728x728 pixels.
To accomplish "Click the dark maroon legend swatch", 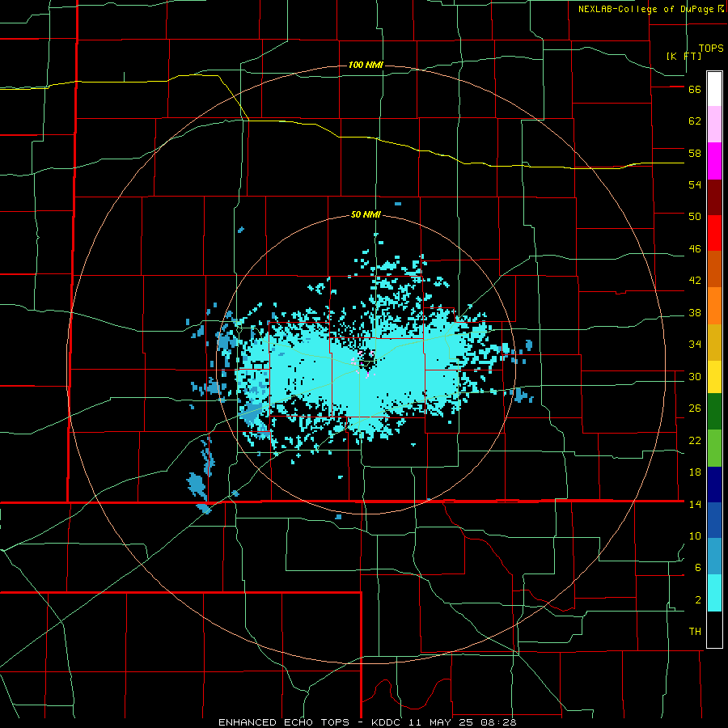I will pos(714,197).
